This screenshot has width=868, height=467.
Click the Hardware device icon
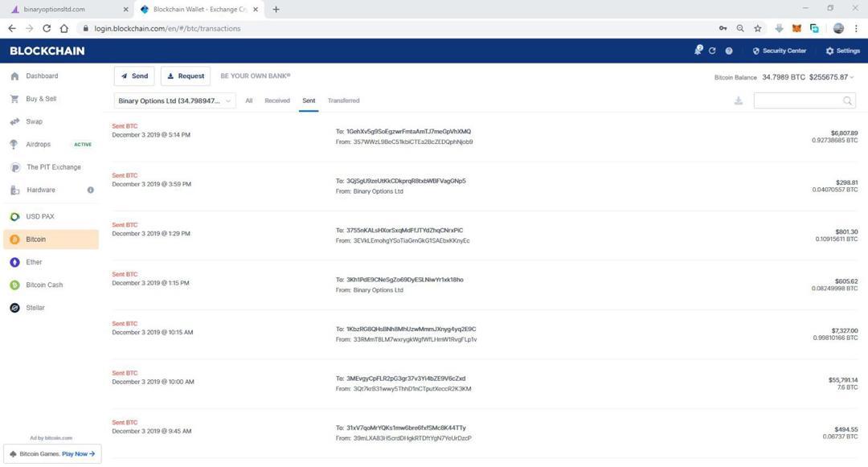tap(15, 190)
